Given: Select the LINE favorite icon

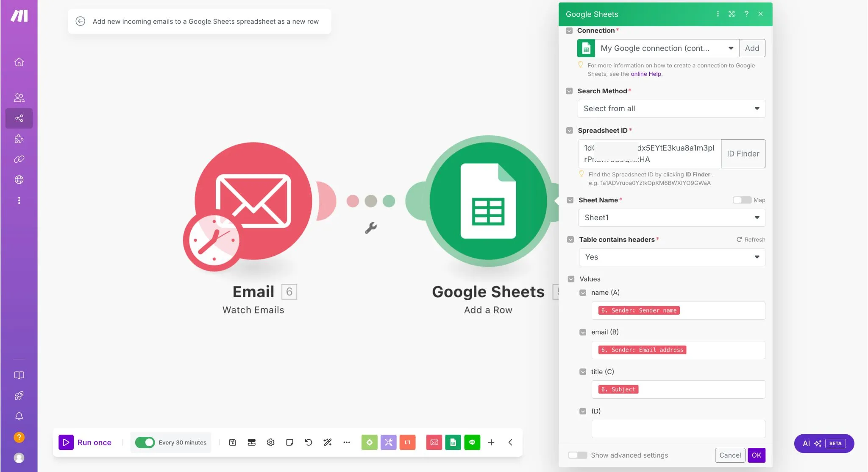Looking at the screenshot, I should (x=472, y=442).
